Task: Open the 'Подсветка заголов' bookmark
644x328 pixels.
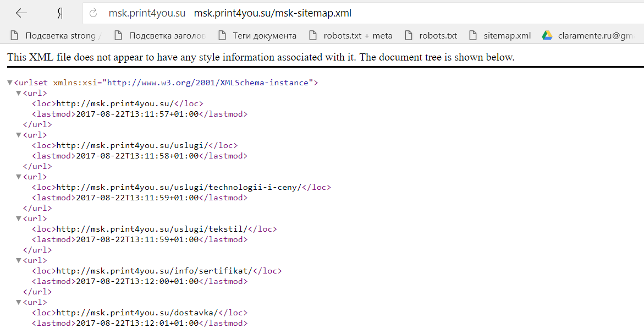Action: click(x=160, y=36)
